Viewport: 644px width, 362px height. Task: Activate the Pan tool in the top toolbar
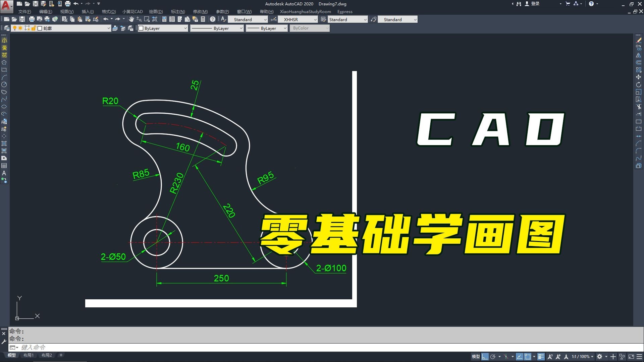click(x=131, y=19)
